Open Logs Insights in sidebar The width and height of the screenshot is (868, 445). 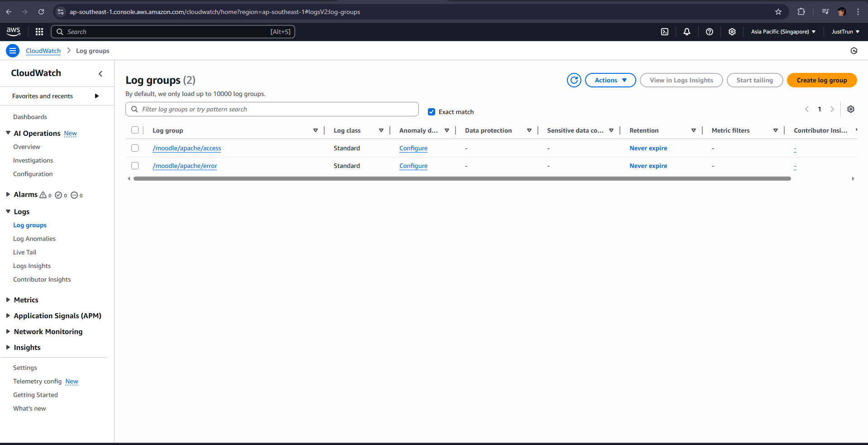[x=32, y=266]
